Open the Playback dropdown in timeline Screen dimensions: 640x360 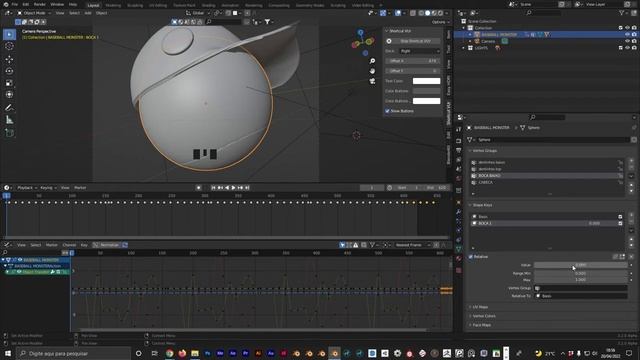click(x=27, y=188)
